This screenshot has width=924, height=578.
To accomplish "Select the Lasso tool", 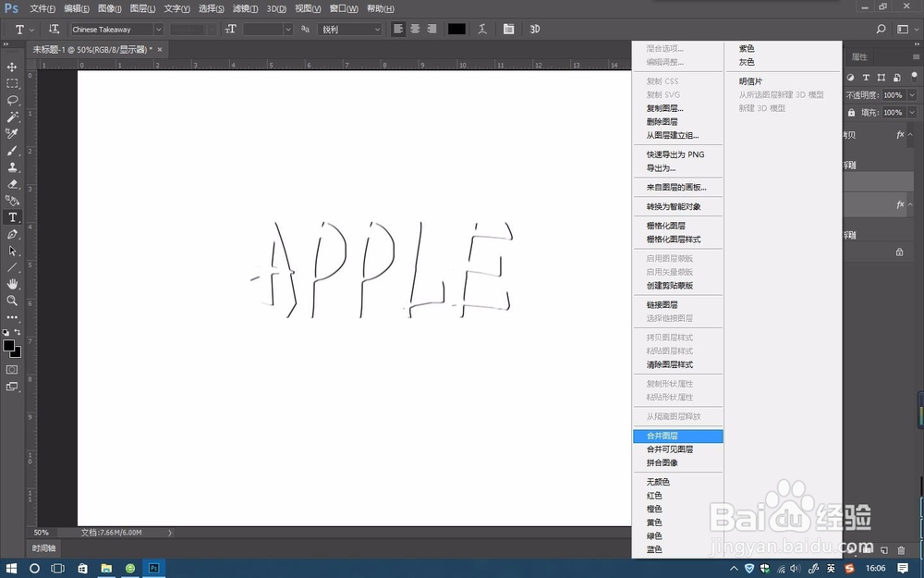I will [12, 100].
